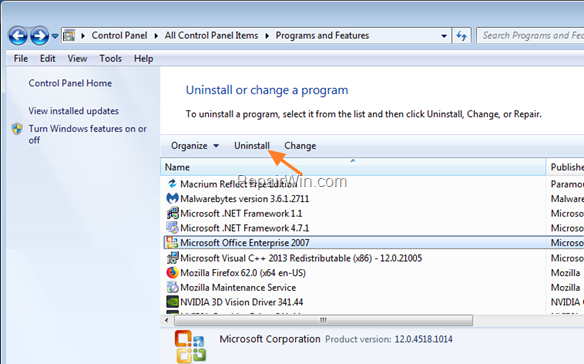
Task: Click Change in the toolbar
Action: point(300,146)
